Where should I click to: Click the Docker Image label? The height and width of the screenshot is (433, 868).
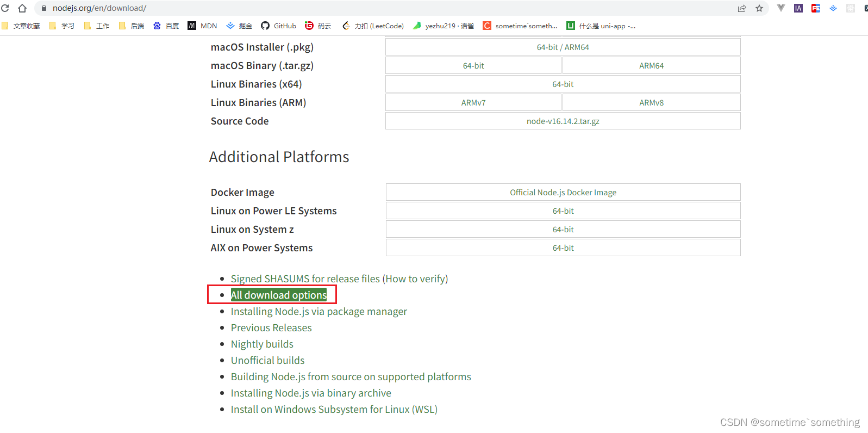[x=242, y=193]
